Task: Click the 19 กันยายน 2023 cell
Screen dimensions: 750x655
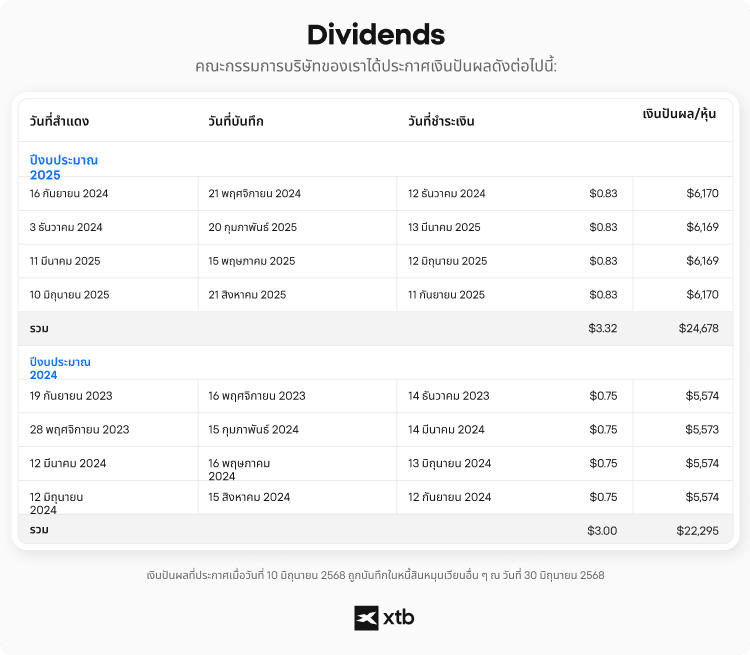Action: pos(71,396)
